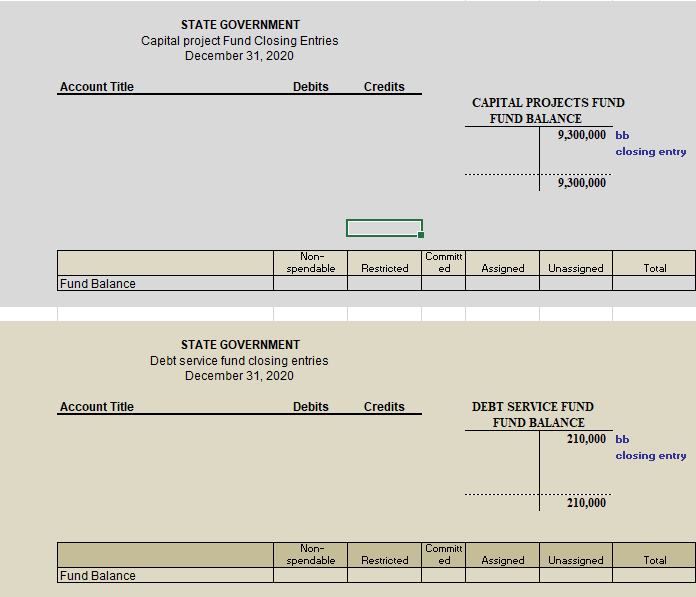
Task: Click the fill handle of selected cell
Action: pyautogui.click(x=421, y=235)
